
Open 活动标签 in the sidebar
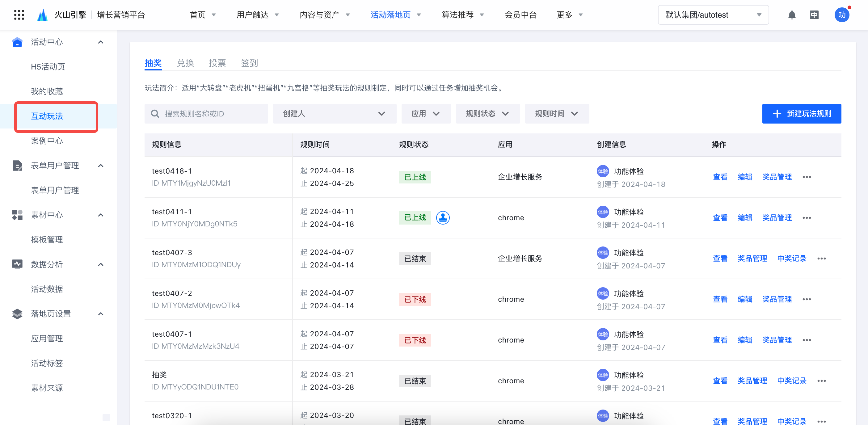[47, 363]
